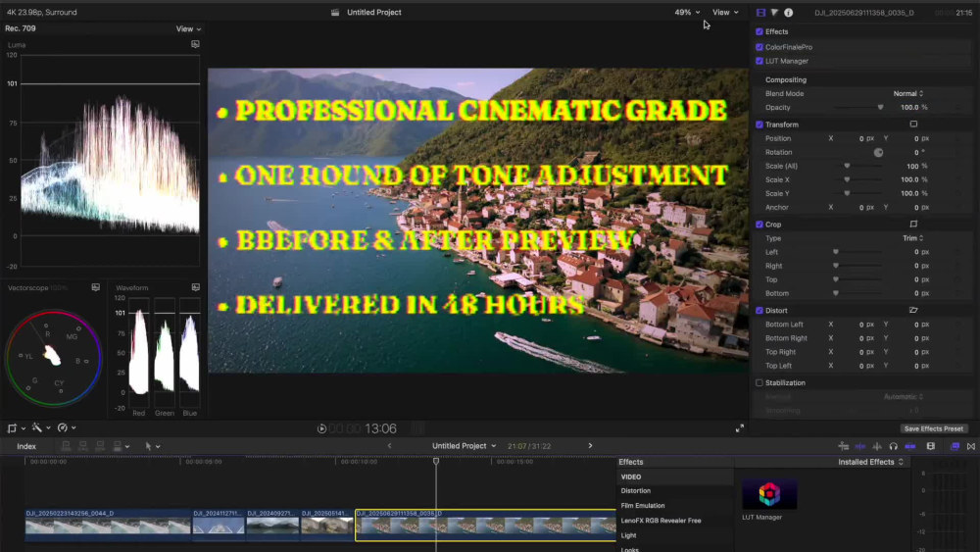Viewport: 980px width, 552px height.
Task: Open clip appearance filmstrip icon
Action: [931, 446]
